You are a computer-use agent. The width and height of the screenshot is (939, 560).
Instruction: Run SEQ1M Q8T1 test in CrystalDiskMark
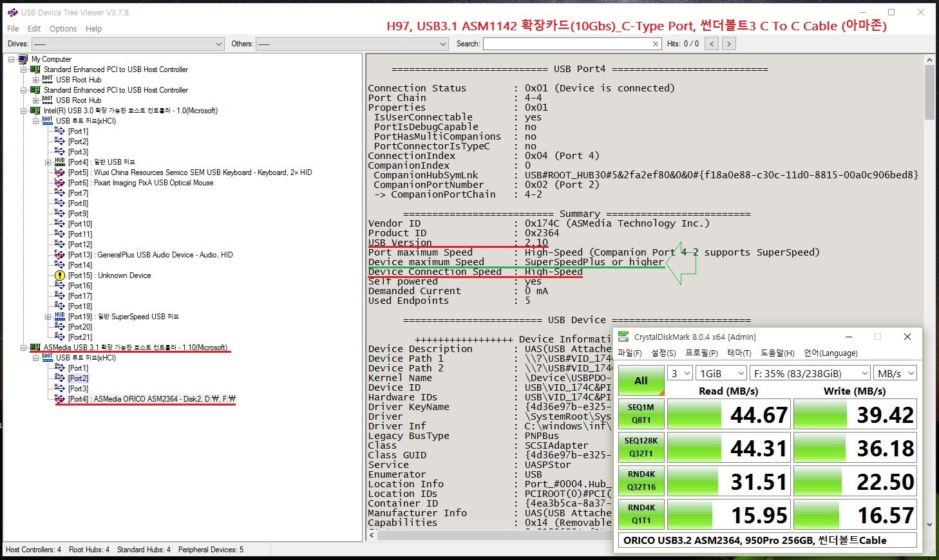(x=641, y=413)
